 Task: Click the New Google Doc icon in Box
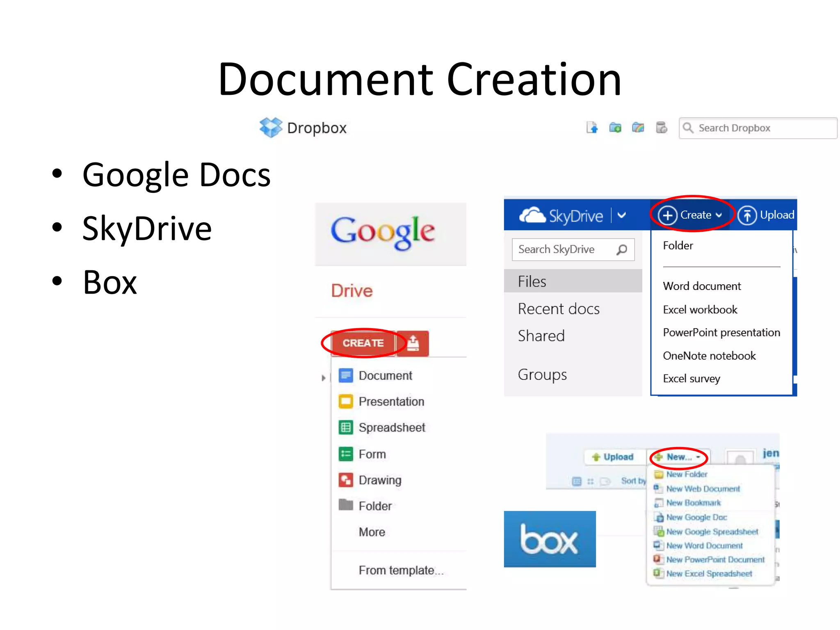659,518
